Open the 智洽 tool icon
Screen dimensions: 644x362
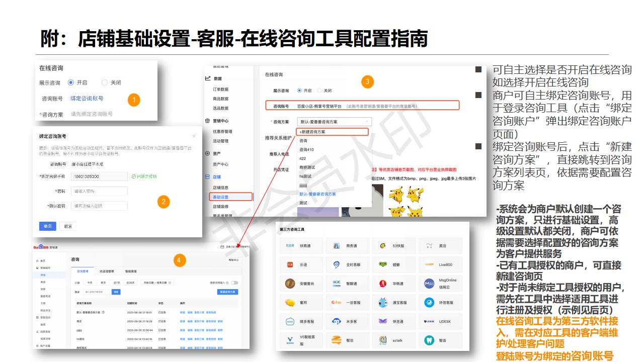pos(337,340)
